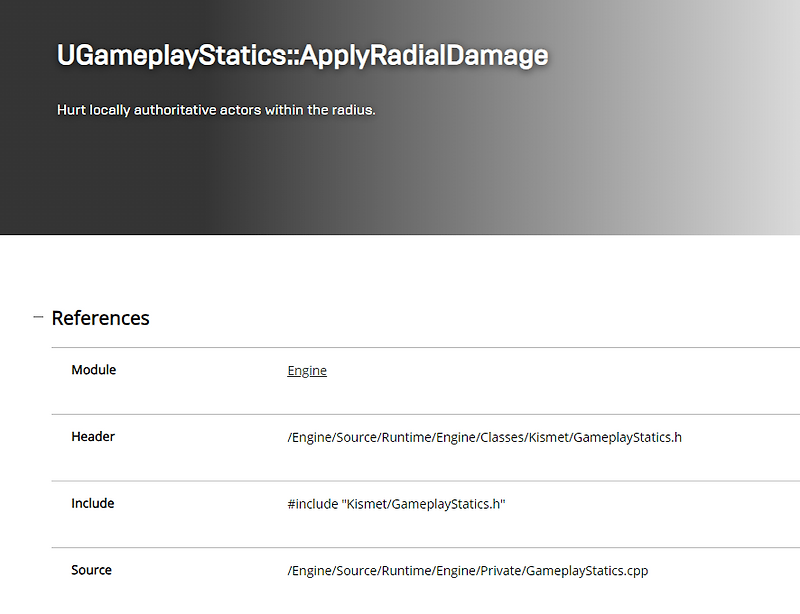Click the description about hurting locally authoritative actors
800x614 pixels.
[x=216, y=110]
